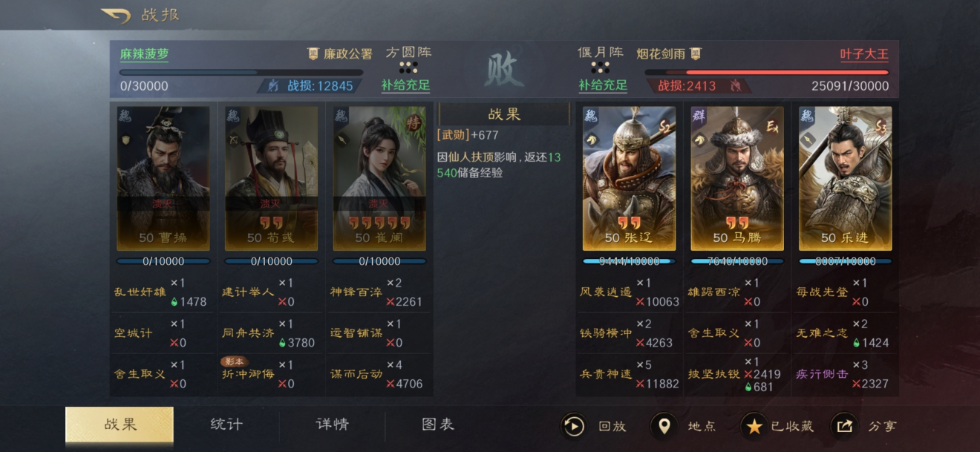
Task: Open the 曹操 general portrait card
Action: (x=163, y=178)
